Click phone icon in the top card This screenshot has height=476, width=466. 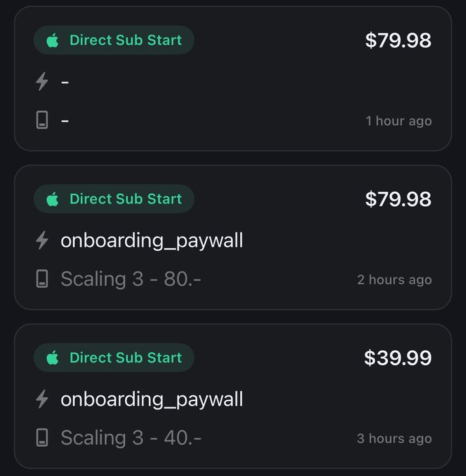pos(42,121)
